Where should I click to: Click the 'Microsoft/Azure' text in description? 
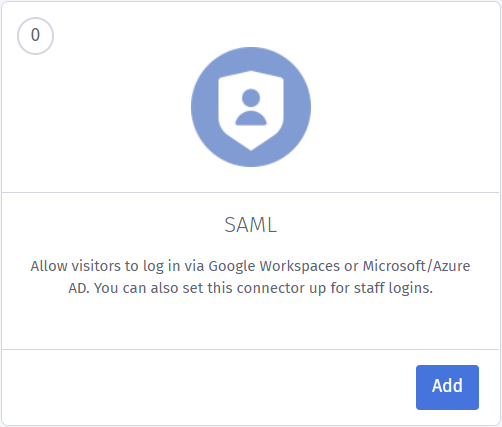pyautogui.click(x=416, y=266)
